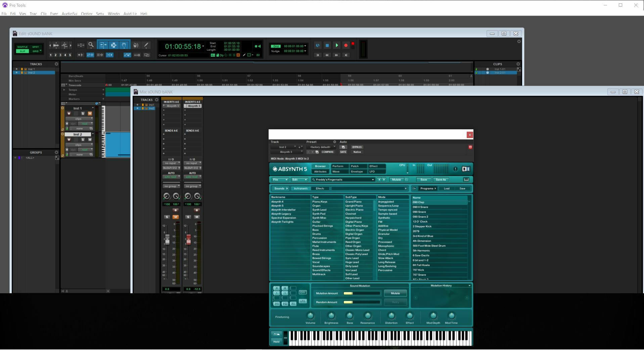
Task: Select next preset arrow in Absynth
Action: point(384,180)
